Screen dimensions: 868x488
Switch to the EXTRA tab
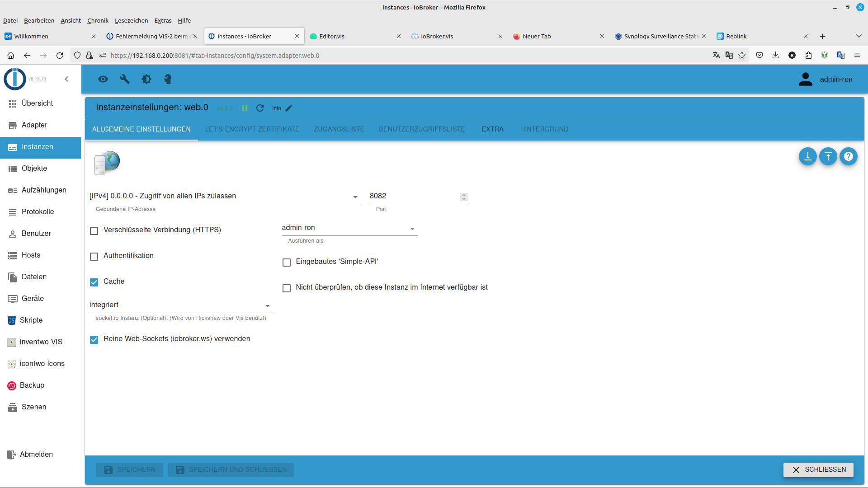point(492,129)
